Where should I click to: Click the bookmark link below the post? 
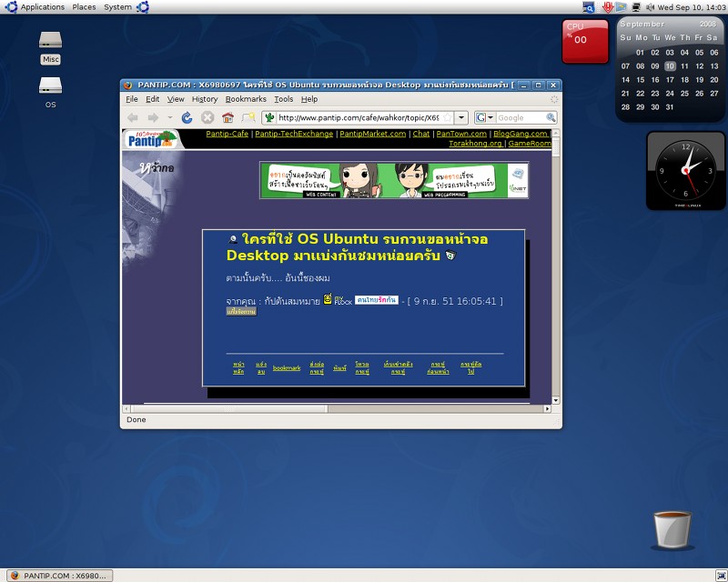point(287,368)
